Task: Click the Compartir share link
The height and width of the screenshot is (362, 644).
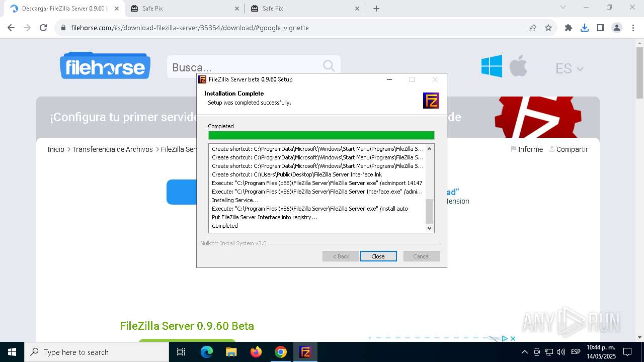Action: (569, 149)
